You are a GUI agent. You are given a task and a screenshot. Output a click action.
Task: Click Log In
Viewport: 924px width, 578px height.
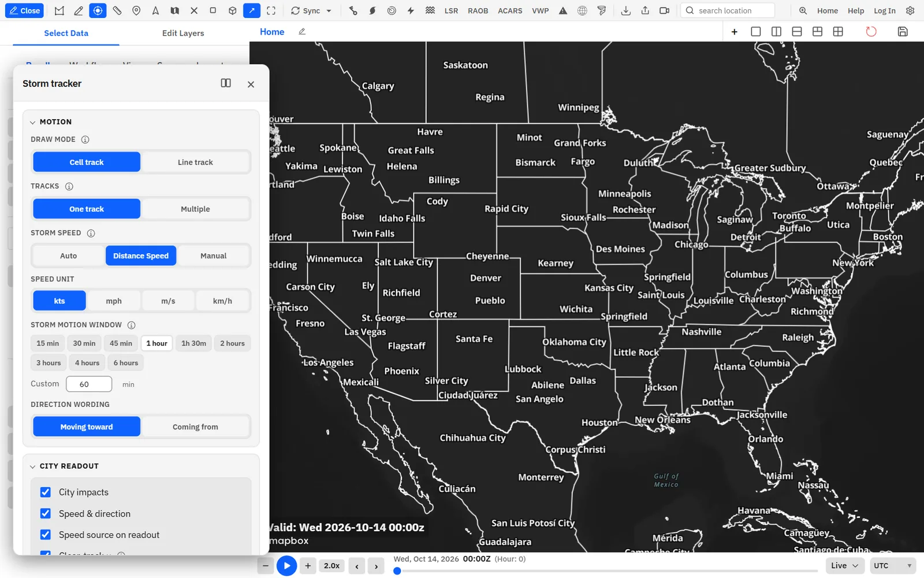[x=885, y=10]
